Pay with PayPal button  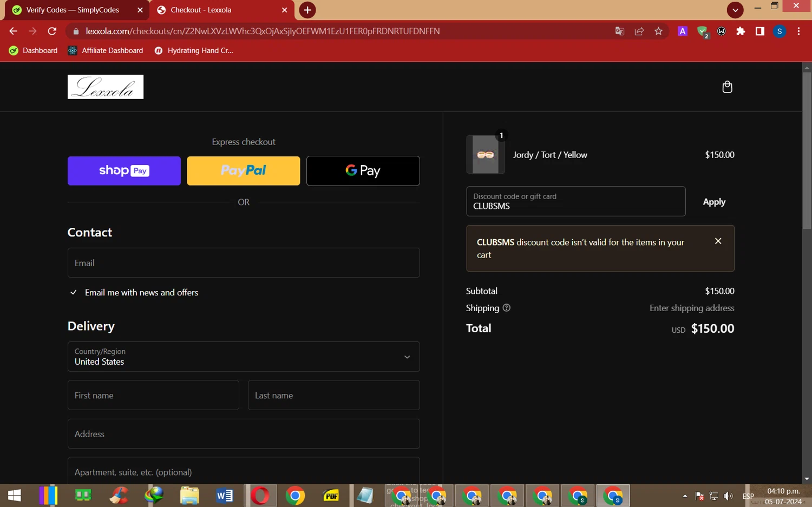click(x=244, y=171)
